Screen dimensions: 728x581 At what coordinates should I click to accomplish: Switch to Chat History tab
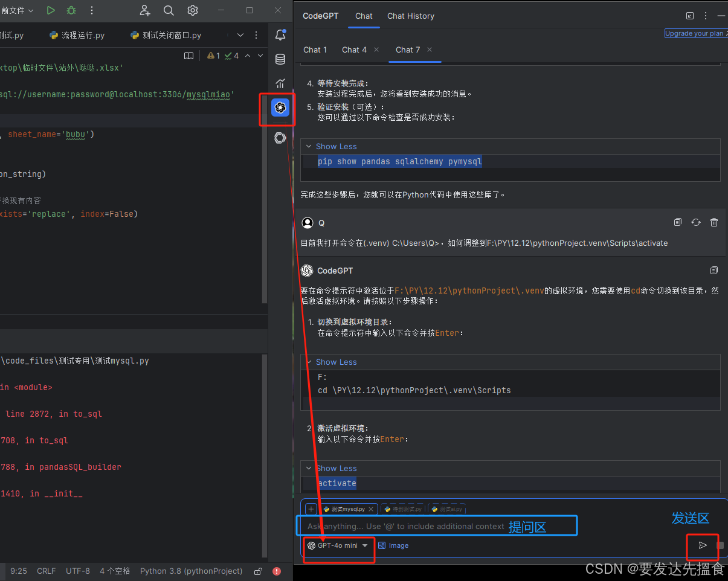click(411, 16)
